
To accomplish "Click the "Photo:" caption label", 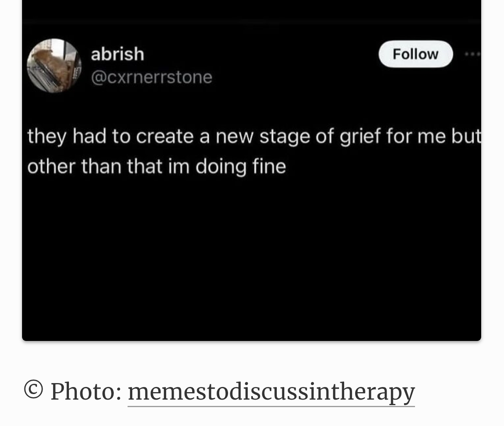I will pyautogui.click(x=86, y=391).
